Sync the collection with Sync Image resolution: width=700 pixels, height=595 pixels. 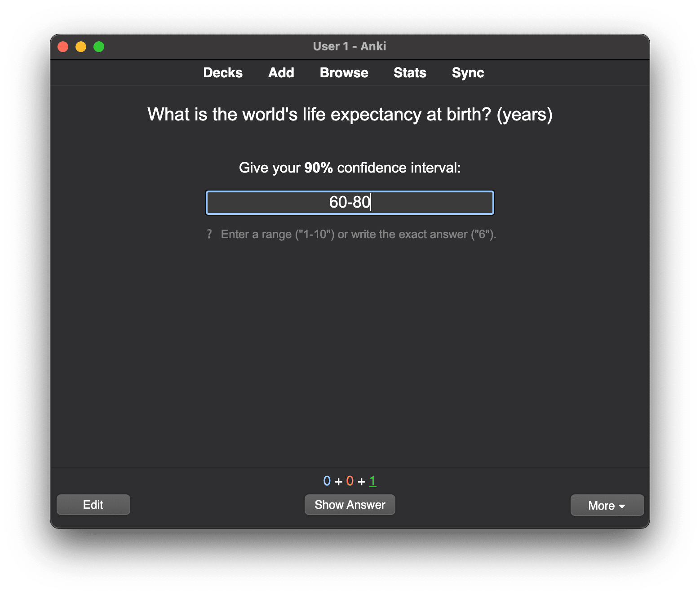(468, 73)
